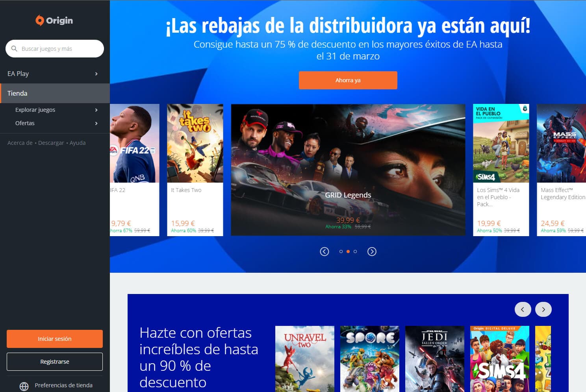Click the Origin logo icon
Viewport: 586px width, 392px height.
tap(39, 20)
